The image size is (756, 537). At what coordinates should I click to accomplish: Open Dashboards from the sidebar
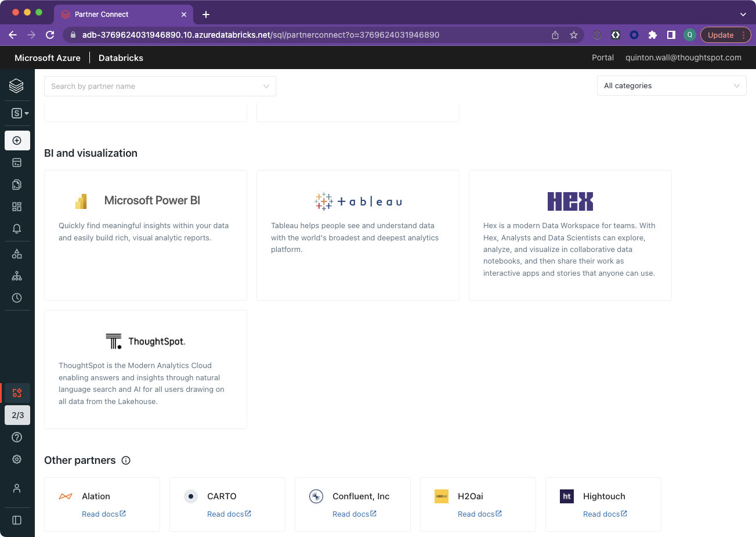pos(17,207)
